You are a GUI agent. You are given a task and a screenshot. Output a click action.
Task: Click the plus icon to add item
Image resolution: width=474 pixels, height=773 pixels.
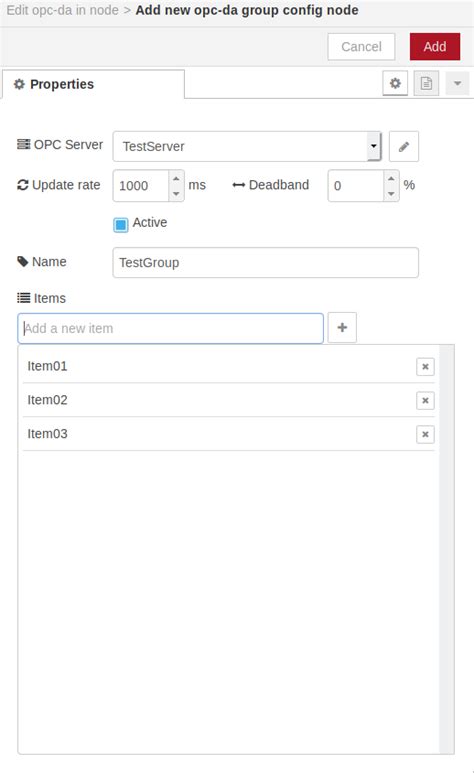342,327
